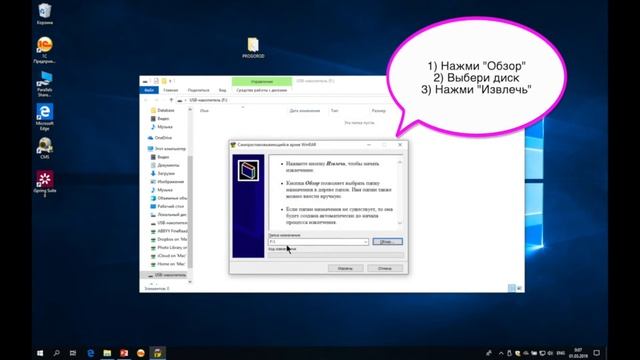This screenshot has height=360, width=640.
Task: Select Photo Library on 'Mac' in sidebar
Action: (x=169, y=248)
